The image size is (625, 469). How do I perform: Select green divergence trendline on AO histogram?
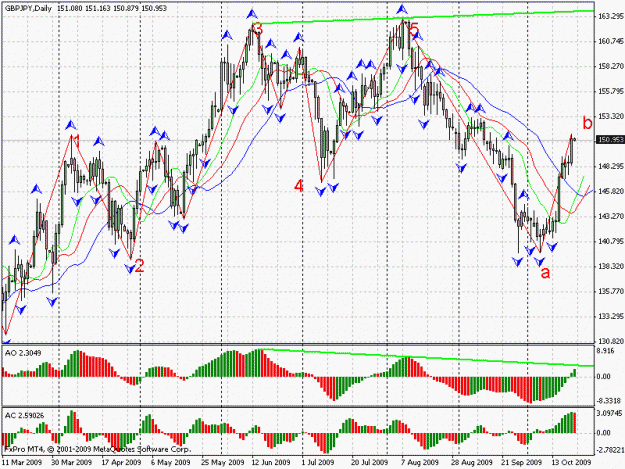[x=426, y=358]
